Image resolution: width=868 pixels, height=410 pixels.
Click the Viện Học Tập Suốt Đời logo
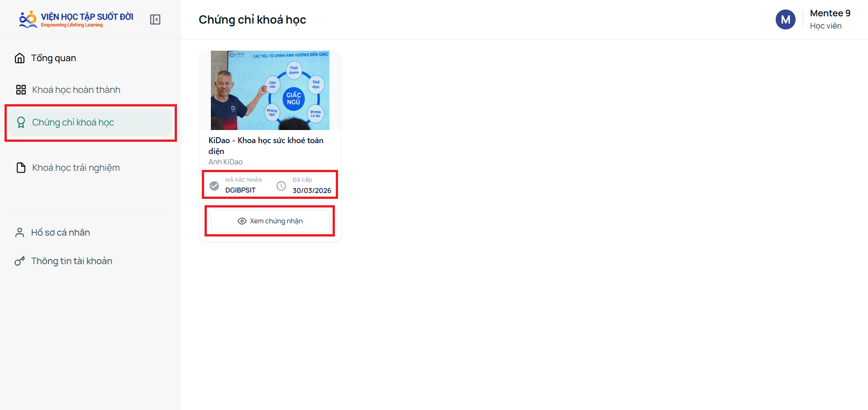(x=76, y=19)
